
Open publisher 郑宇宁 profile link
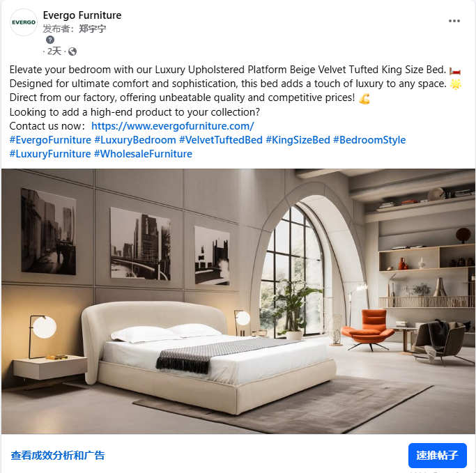click(93, 29)
